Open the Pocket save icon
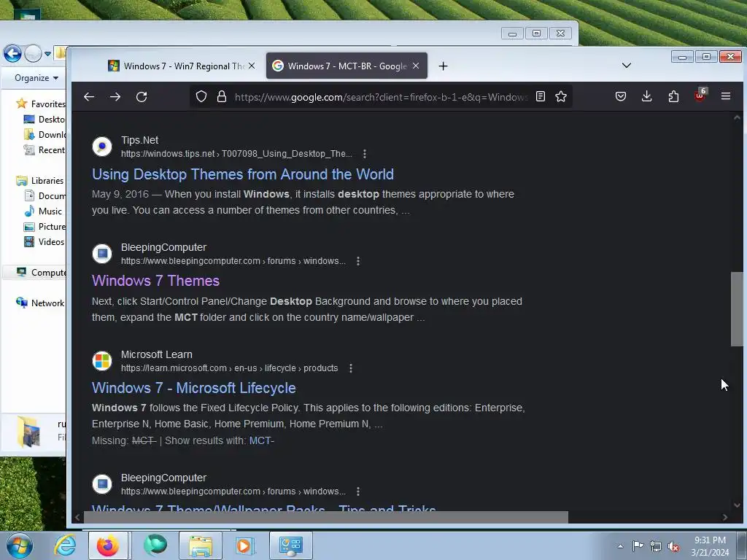This screenshot has height=560, width=747. coord(620,97)
